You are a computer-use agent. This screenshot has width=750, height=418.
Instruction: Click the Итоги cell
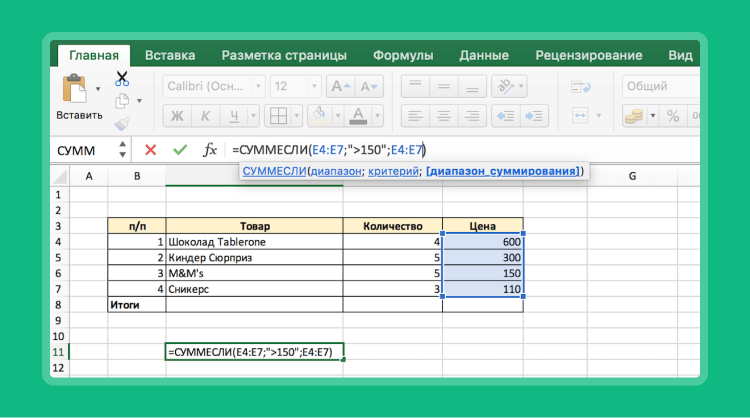click(137, 305)
